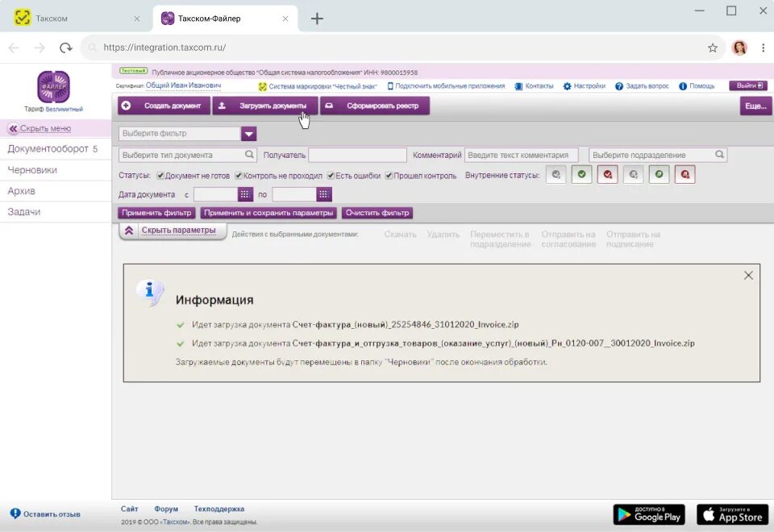Open the Еще... menu button
This screenshot has width=774, height=532.
point(755,106)
